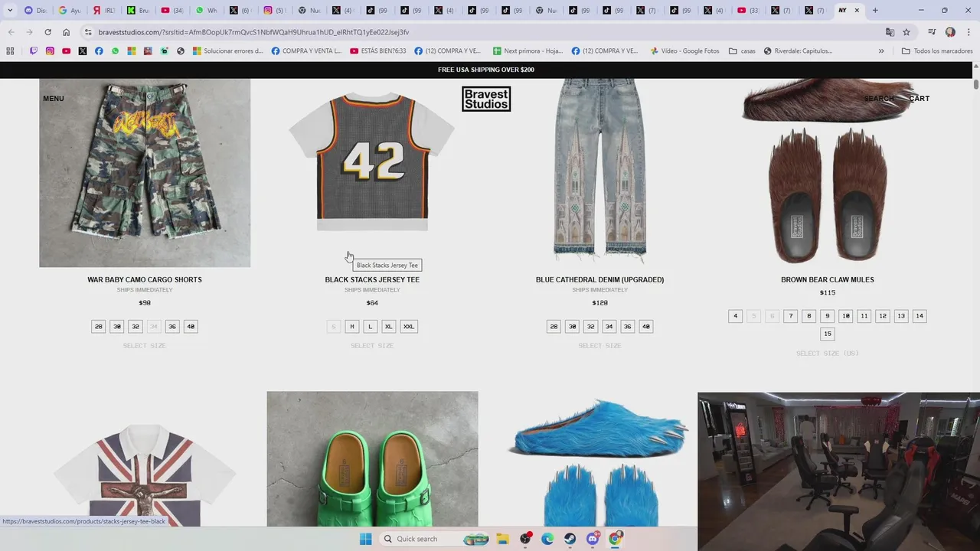Click the address bar URL field
This screenshot has height=551, width=980.
pos(482,32)
